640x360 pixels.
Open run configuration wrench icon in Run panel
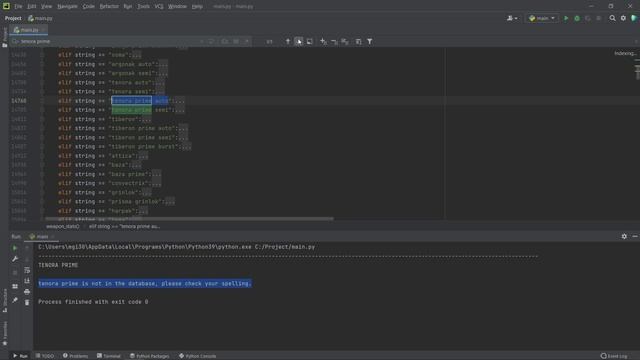[x=15, y=259]
